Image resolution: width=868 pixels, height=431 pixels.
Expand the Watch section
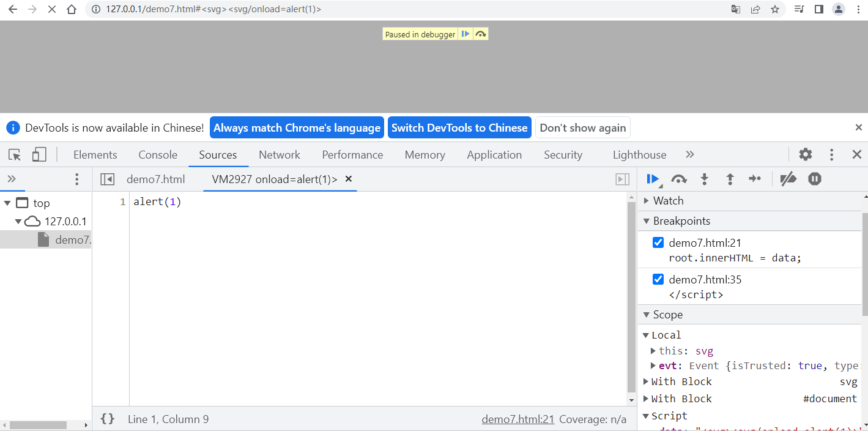[x=647, y=201]
